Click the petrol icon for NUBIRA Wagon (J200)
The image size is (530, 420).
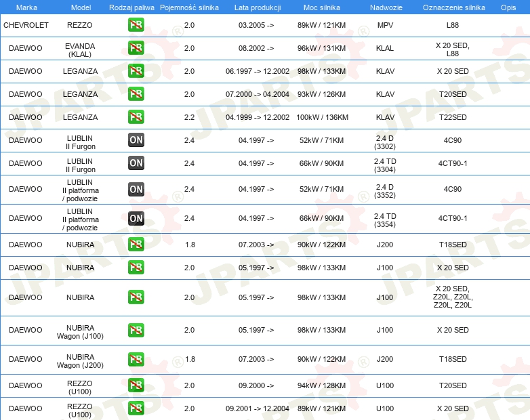136,359
